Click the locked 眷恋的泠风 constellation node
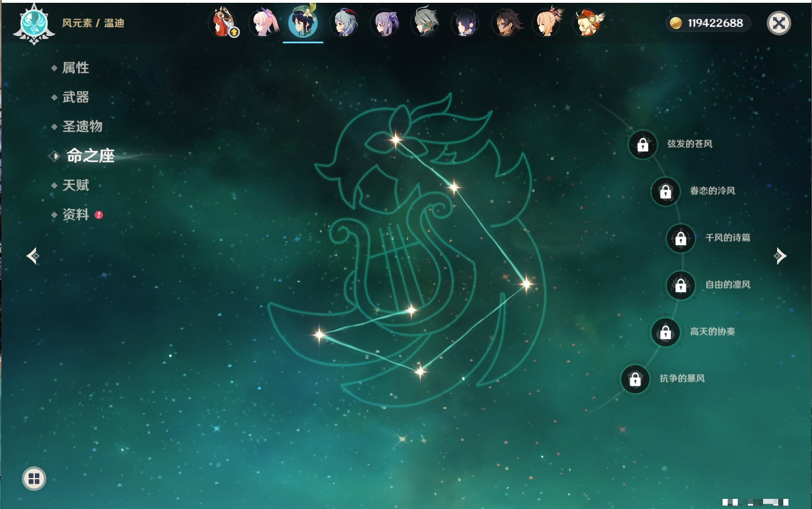Viewport: 812px width, 509px height. tap(666, 192)
